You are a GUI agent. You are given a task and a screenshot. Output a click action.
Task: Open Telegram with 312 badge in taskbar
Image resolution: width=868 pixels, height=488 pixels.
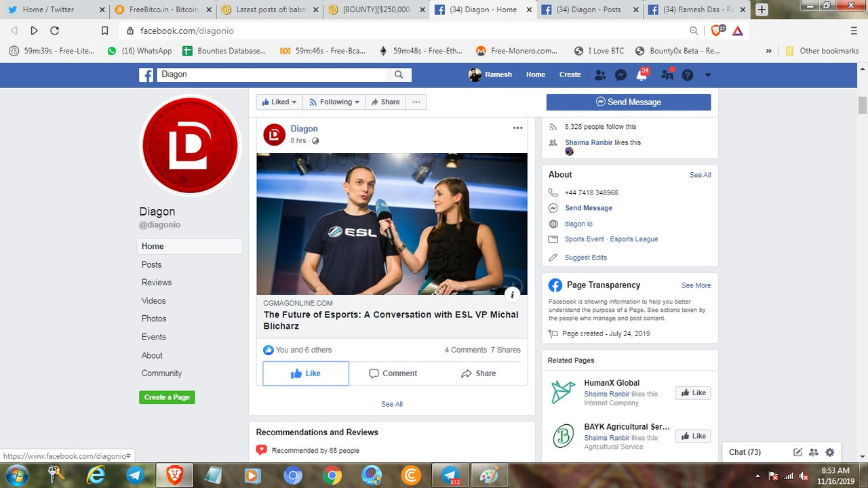(450, 475)
